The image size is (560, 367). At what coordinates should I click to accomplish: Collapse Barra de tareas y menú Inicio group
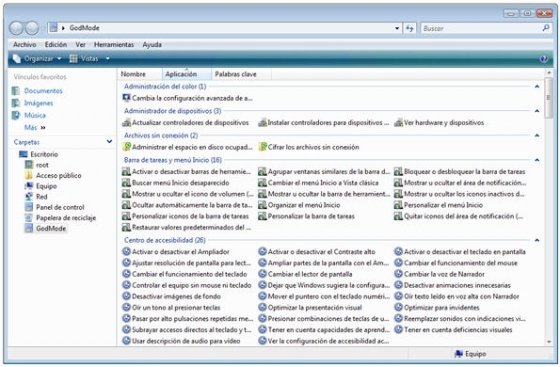coord(537,160)
